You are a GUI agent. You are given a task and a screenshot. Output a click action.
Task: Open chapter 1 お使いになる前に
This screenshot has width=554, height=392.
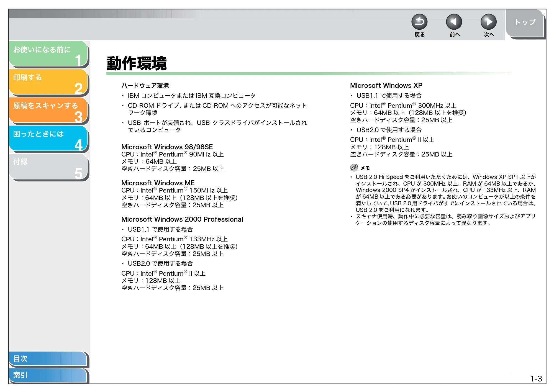coord(48,54)
